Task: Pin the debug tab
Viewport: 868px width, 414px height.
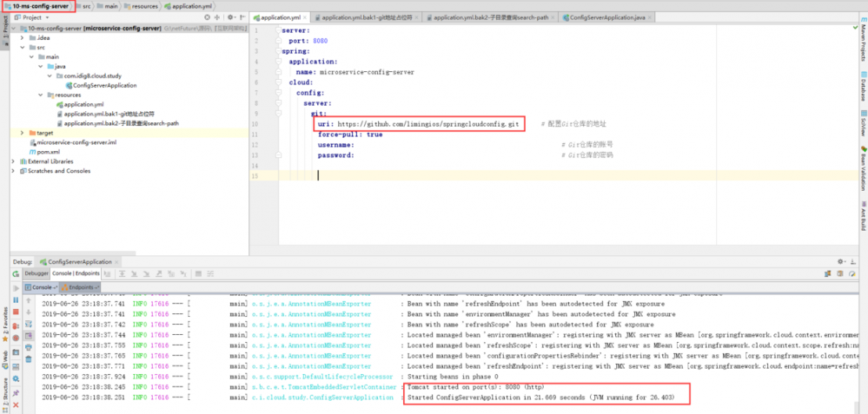Action: [16, 393]
